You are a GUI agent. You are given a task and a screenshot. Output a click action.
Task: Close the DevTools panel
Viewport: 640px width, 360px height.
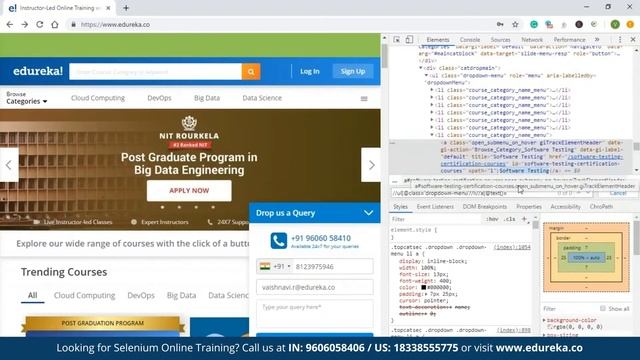[x=633, y=40]
